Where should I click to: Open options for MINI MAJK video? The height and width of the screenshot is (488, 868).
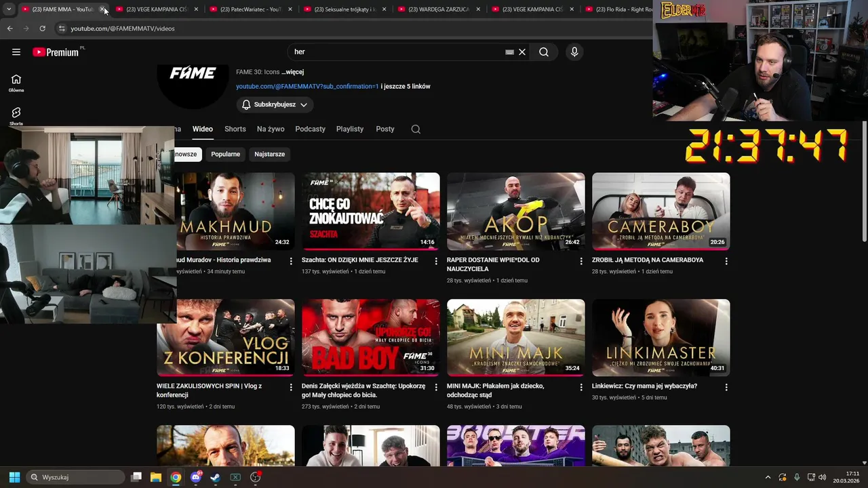(x=581, y=387)
